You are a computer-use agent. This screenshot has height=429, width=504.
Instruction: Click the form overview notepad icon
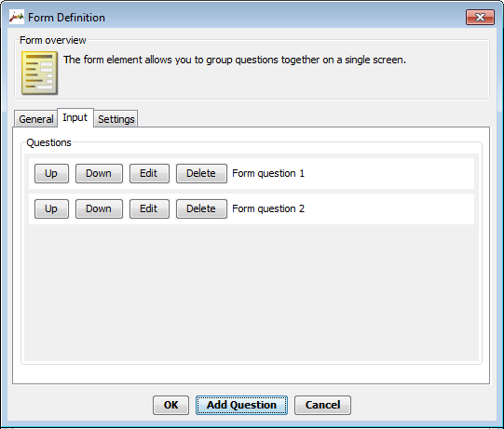[39, 73]
